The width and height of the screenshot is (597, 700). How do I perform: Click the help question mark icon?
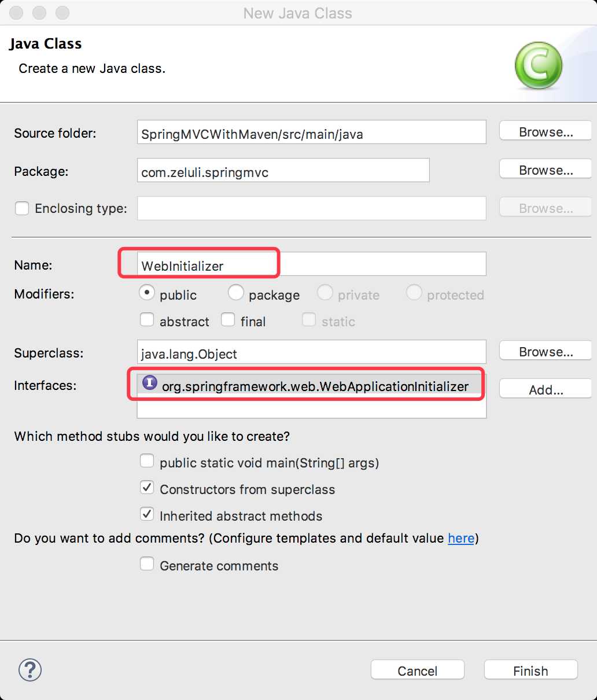tap(30, 670)
